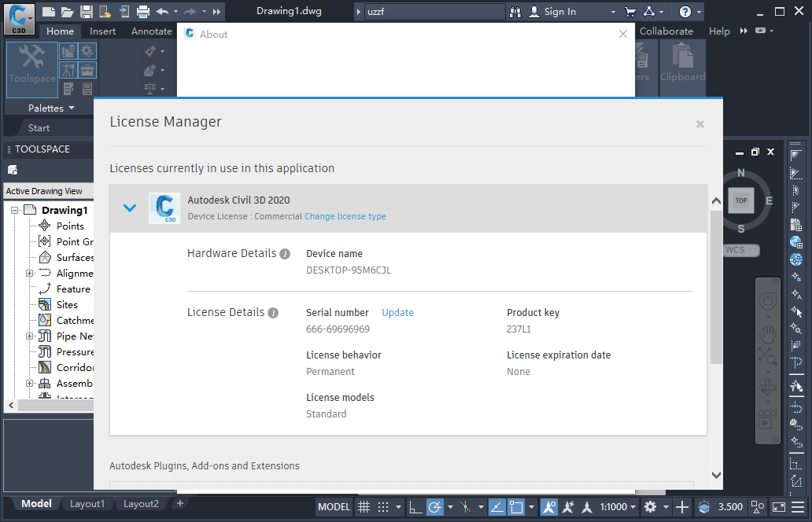The width and height of the screenshot is (812, 522).
Task: Click the Isolate Objects status bar icon
Action: coord(758,507)
